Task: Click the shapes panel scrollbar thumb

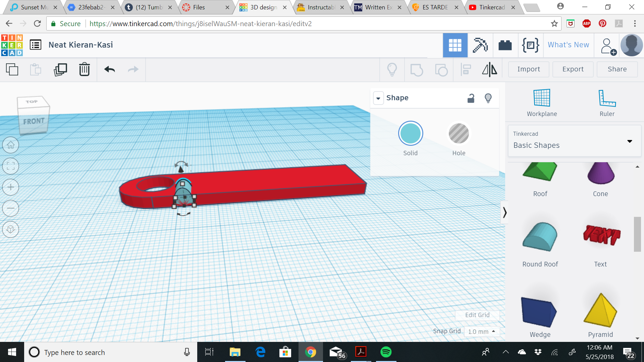Action: pos(637,234)
